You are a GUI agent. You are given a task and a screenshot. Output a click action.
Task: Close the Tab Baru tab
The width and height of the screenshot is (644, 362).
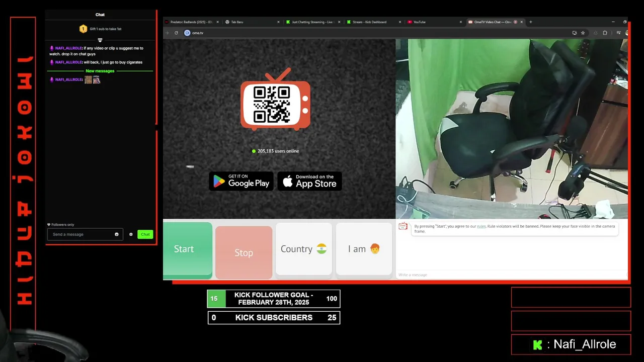click(278, 22)
